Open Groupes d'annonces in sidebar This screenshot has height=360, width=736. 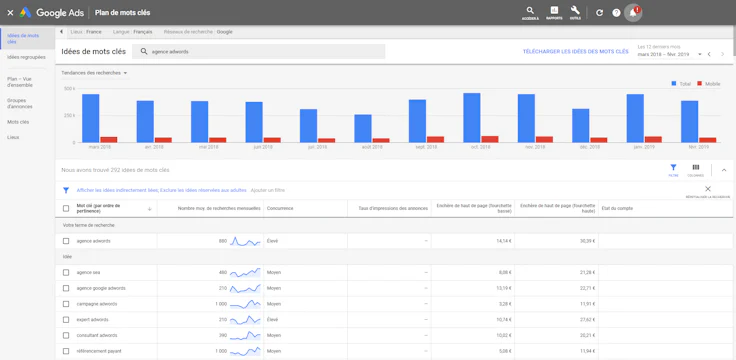pyautogui.click(x=20, y=103)
